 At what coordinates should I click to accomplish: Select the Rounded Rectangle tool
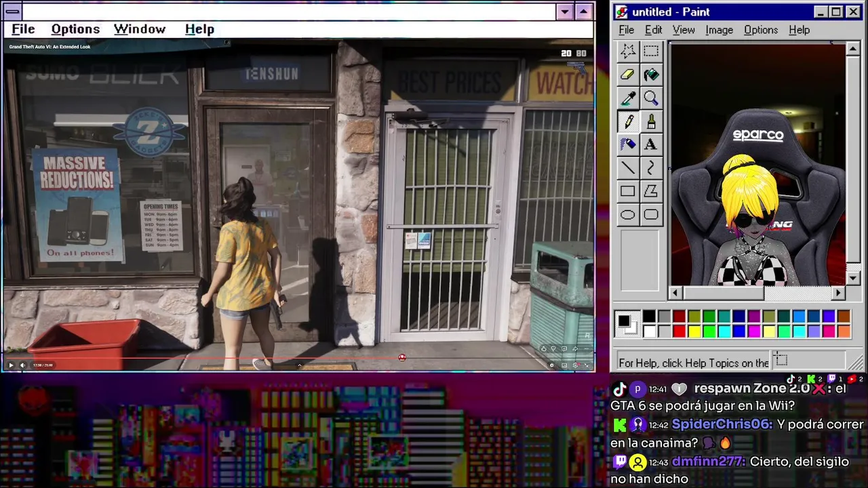click(x=651, y=215)
